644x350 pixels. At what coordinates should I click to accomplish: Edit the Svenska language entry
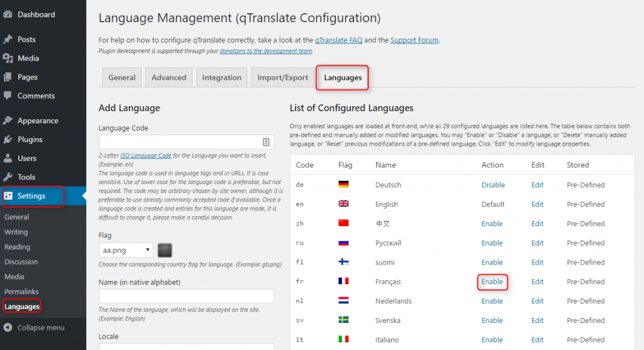pos(537,320)
